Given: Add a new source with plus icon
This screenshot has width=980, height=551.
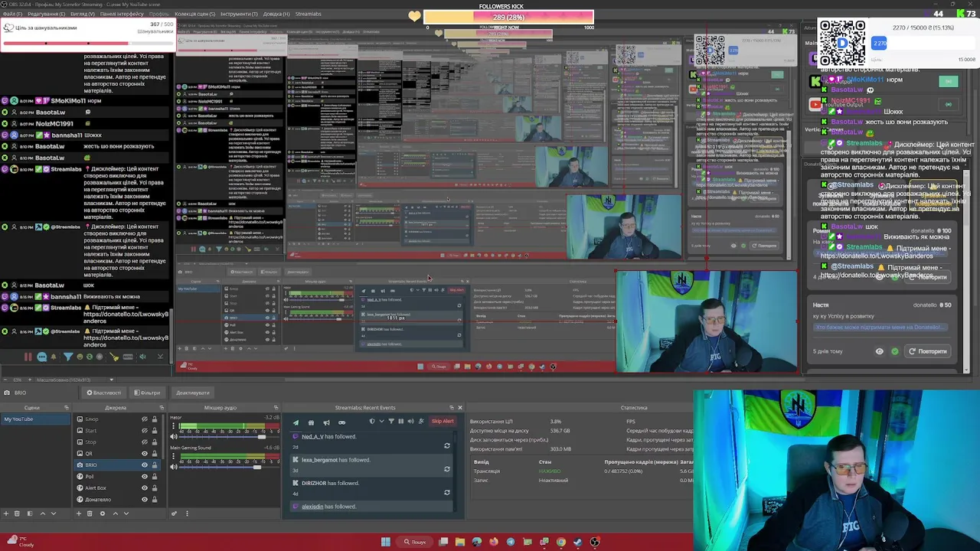Looking at the screenshot, I should point(79,514).
